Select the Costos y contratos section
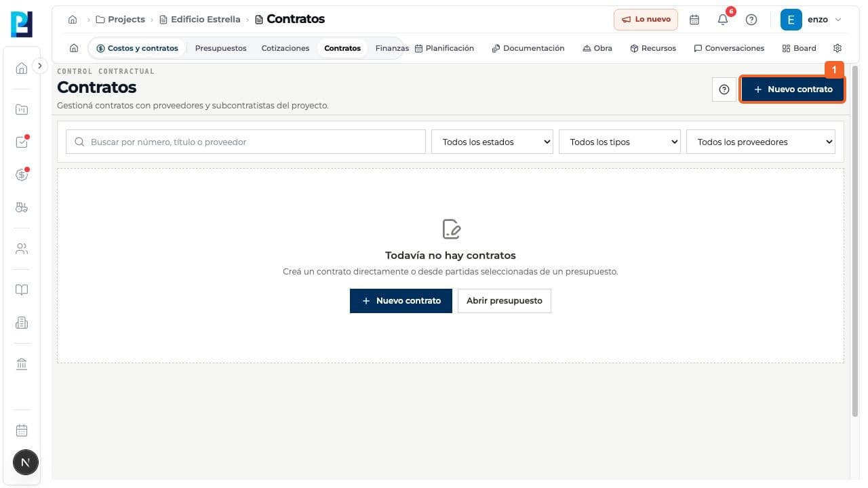 tap(137, 48)
